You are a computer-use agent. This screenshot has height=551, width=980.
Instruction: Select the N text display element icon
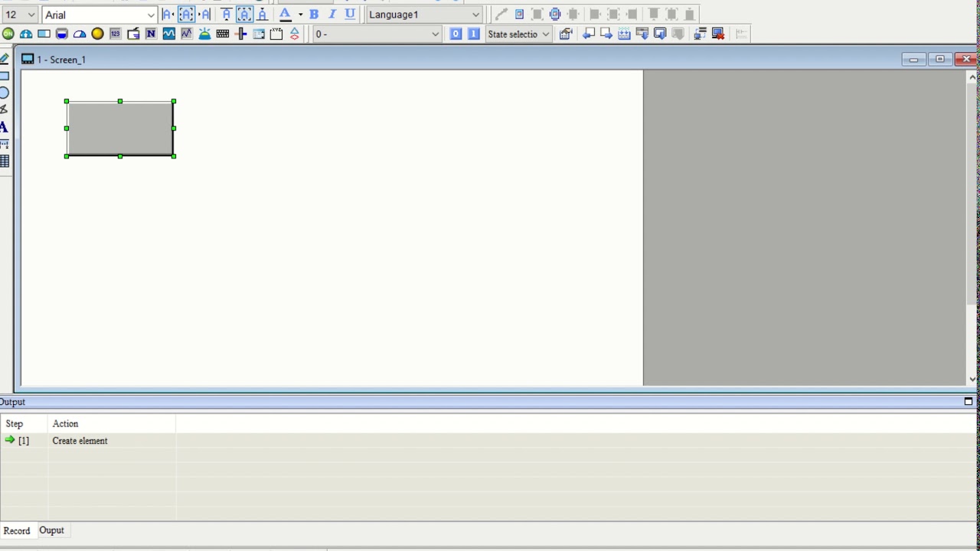click(x=151, y=34)
